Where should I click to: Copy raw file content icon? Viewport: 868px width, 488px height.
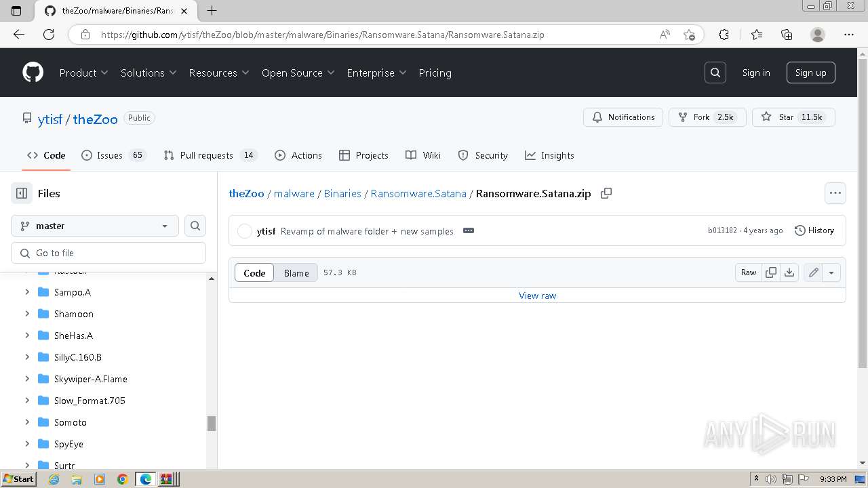coord(771,272)
